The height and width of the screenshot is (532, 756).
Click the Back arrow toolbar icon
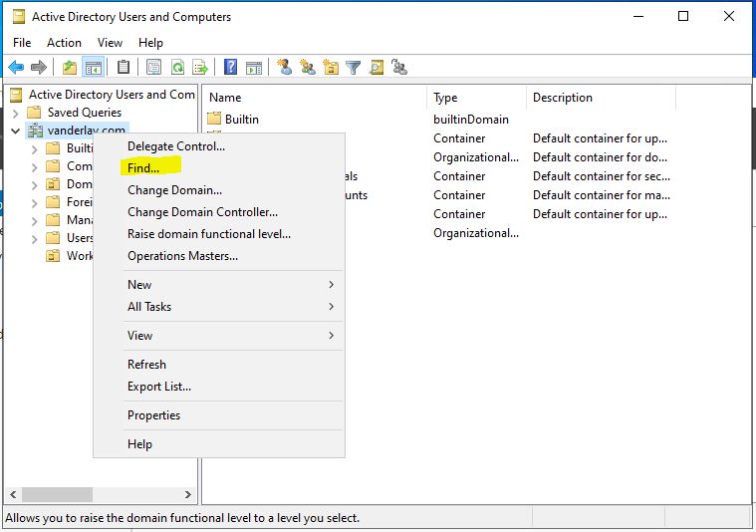point(16,67)
